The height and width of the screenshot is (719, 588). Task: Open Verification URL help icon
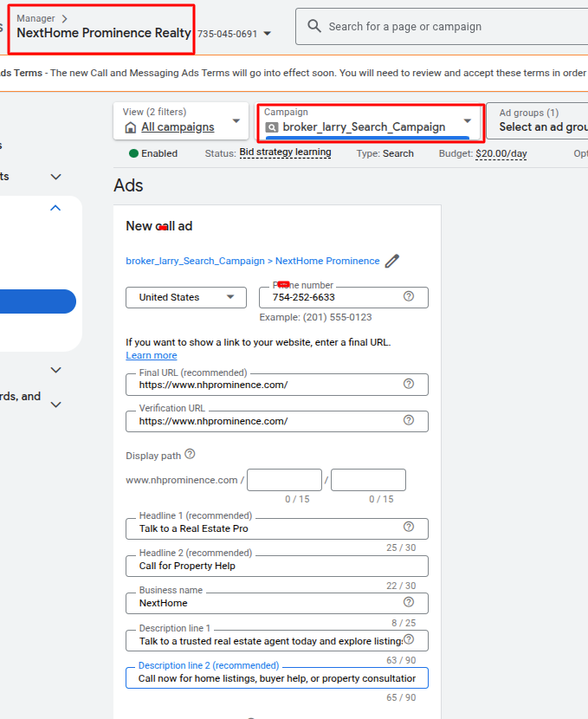click(x=409, y=420)
